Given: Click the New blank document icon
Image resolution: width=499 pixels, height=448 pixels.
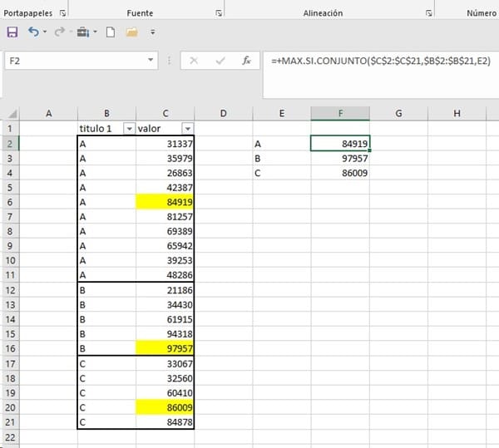Looking at the screenshot, I should pos(110,32).
